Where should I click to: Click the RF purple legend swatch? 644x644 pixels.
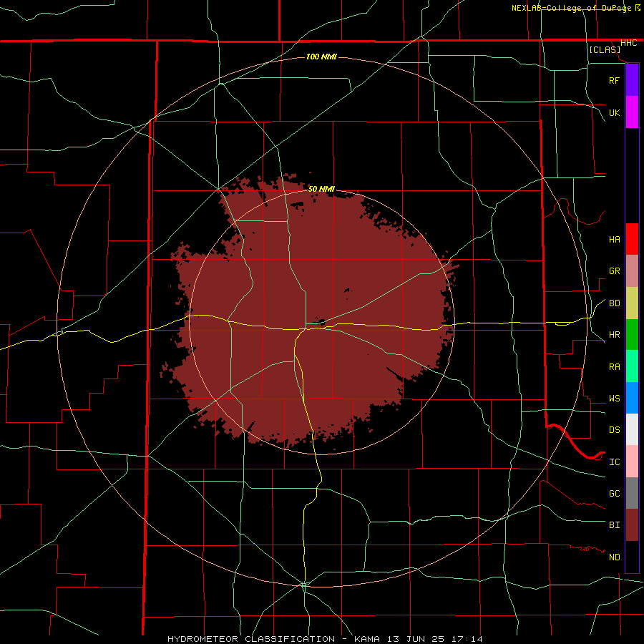click(632, 80)
